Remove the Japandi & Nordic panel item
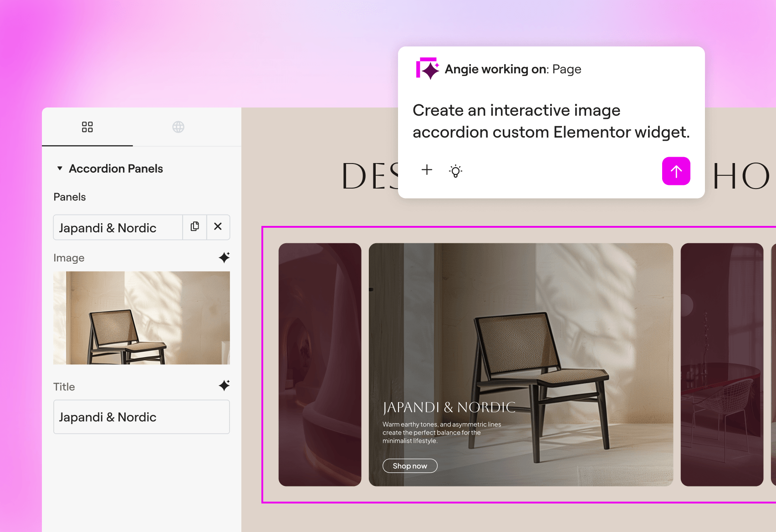This screenshot has height=532, width=776. coord(218,227)
